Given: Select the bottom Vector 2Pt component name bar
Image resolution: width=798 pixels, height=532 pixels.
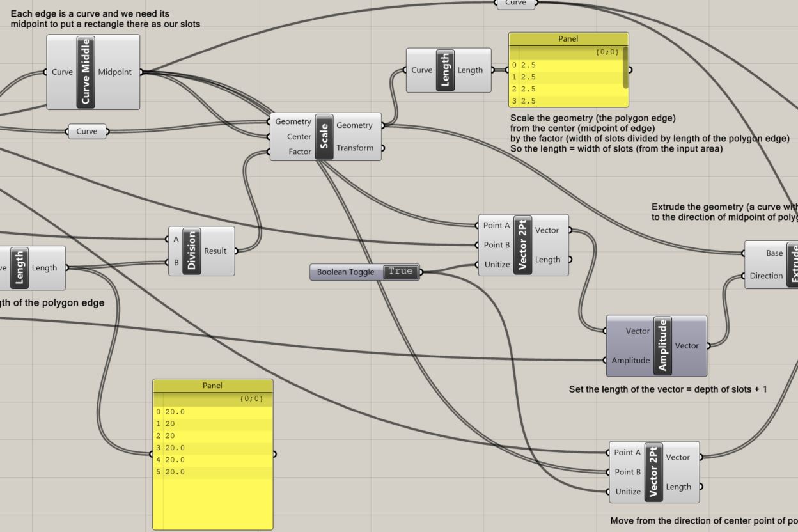Looking at the screenshot, I should (x=653, y=473).
